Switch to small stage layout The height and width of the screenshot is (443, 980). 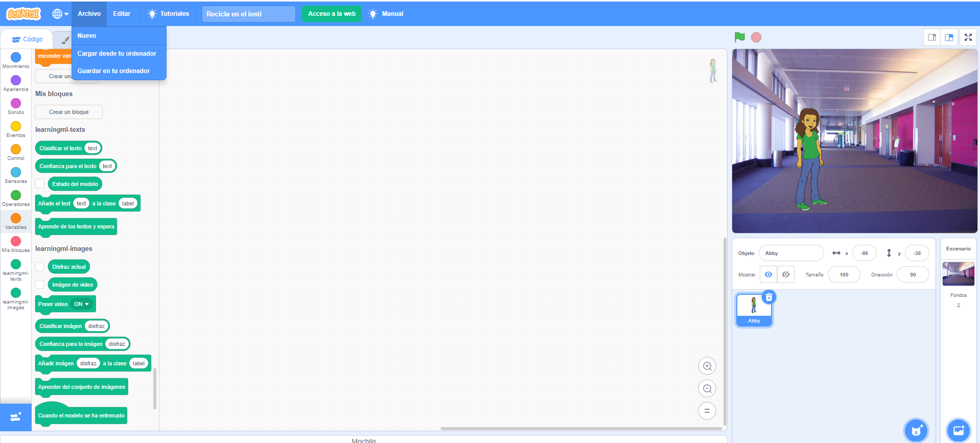click(x=932, y=37)
